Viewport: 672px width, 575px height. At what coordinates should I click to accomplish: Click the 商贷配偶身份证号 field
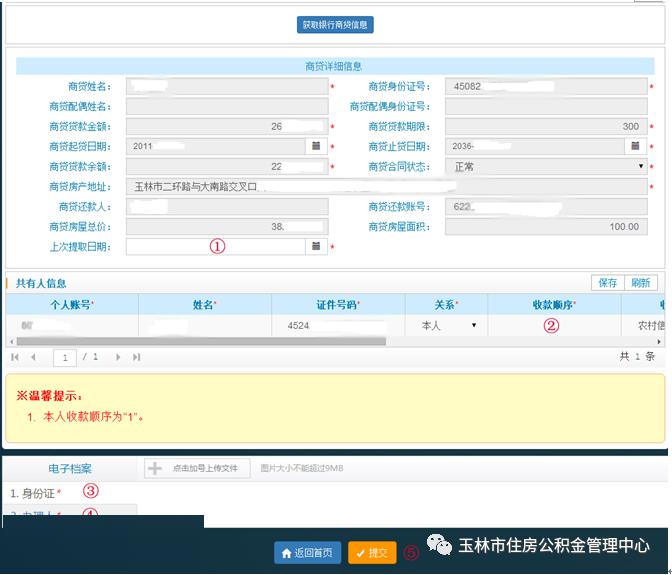(546, 107)
